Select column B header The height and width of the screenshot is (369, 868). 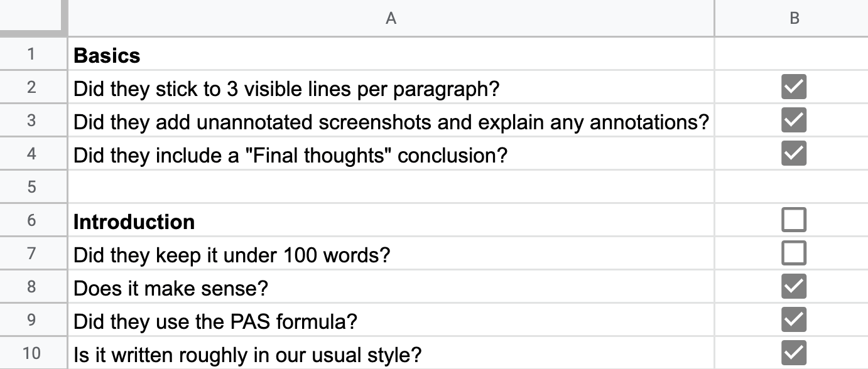click(x=793, y=19)
